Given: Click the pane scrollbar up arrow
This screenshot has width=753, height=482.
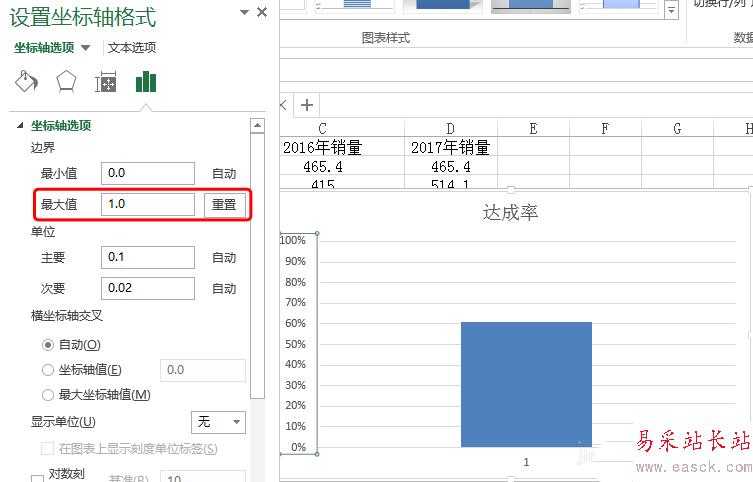Looking at the screenshot, I should click(x=258, y=126).
